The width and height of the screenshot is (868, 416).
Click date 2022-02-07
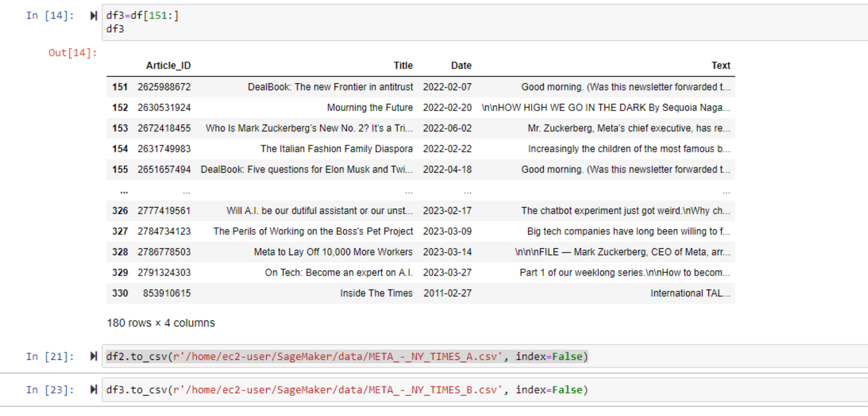pos(447,87)
